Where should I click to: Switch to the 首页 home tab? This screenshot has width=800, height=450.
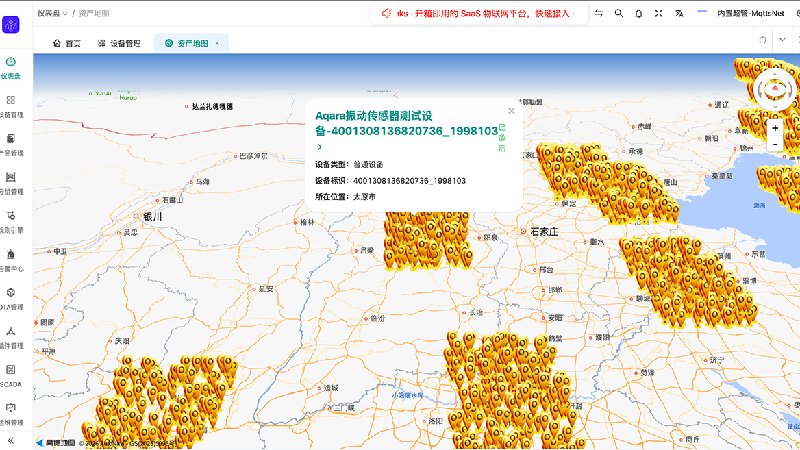(67, 43)
